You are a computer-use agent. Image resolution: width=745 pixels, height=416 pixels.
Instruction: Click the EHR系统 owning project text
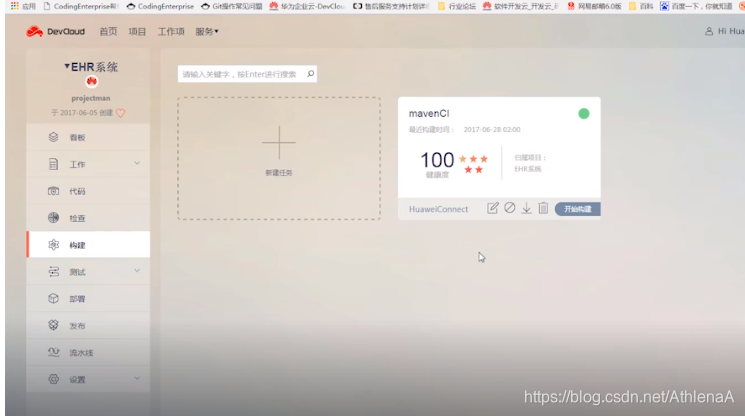pos(527,169)
